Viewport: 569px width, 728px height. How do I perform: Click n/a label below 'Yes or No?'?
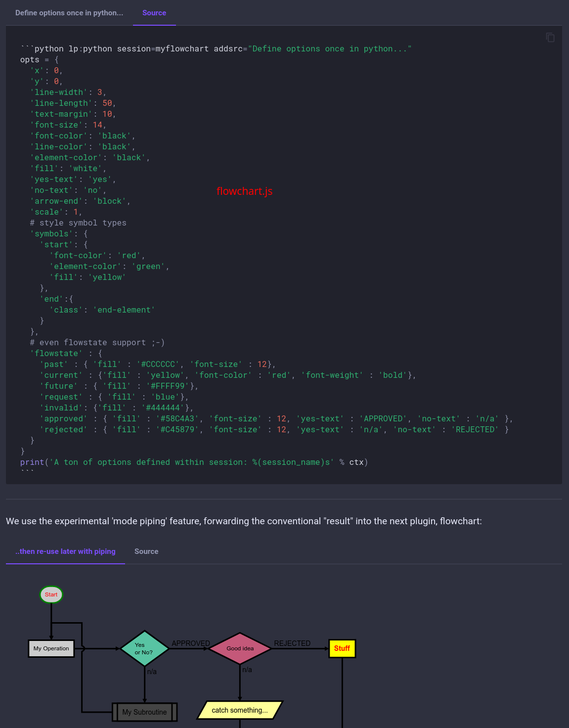click(152, 672)
